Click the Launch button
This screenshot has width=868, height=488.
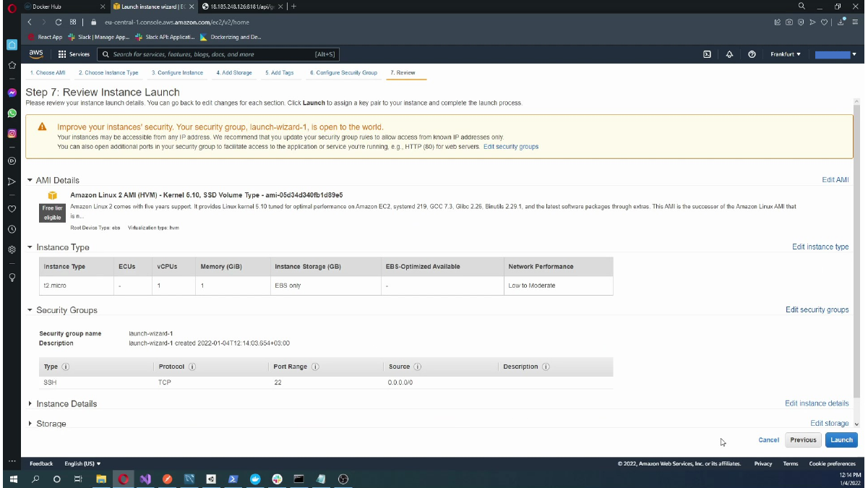pos(841,440)
